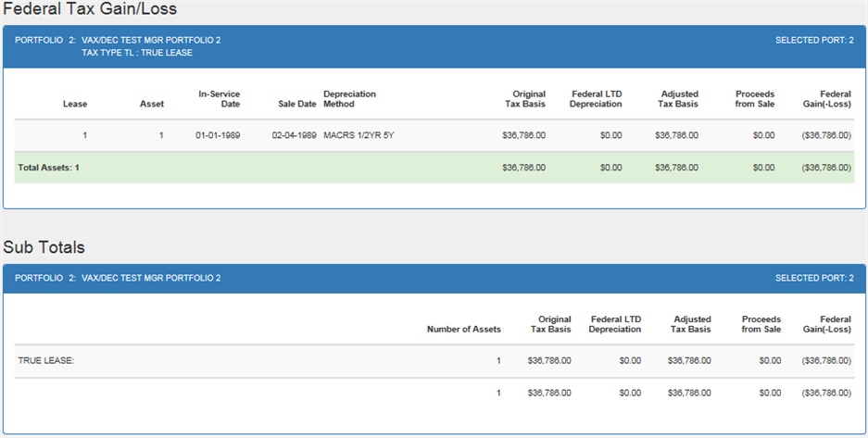Click the Sale Date column header
The width and height of the screenshot is (868, 438).
297,104
